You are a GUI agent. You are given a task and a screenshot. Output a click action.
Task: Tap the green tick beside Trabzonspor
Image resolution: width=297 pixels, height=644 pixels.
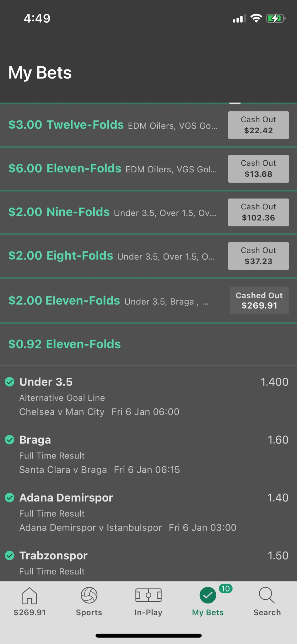10,555
